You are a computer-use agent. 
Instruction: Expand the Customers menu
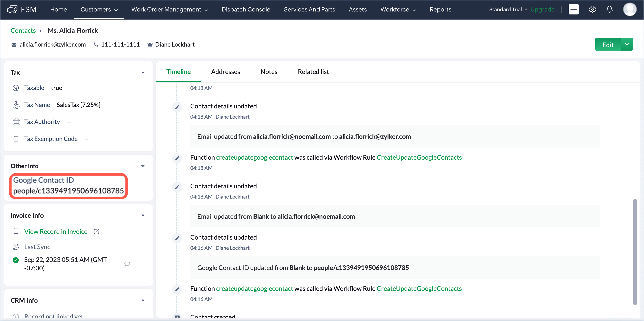(x=99, y=10)
